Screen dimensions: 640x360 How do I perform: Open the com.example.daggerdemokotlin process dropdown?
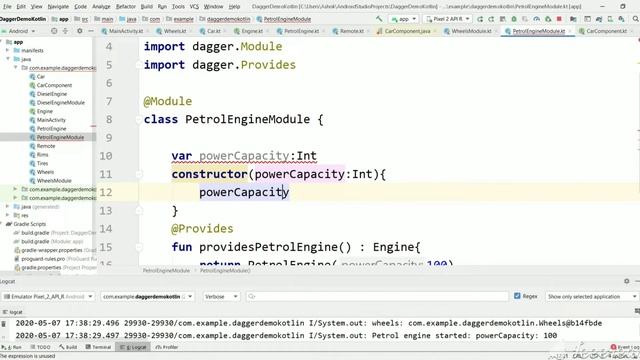point(147,296)
